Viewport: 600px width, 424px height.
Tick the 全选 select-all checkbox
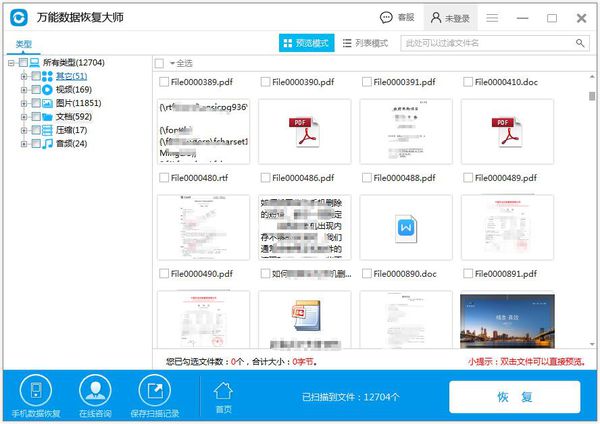[159, 64]
